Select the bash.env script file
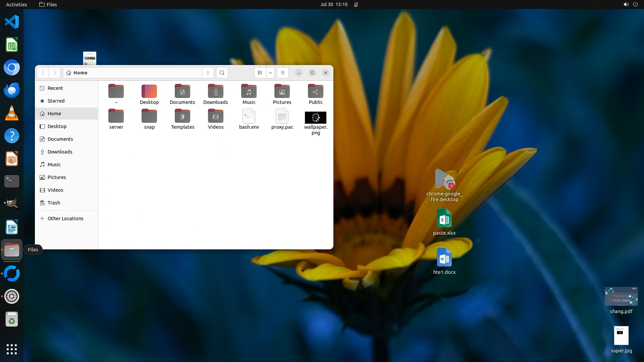The image size is (644, 362). click(249, 116)
